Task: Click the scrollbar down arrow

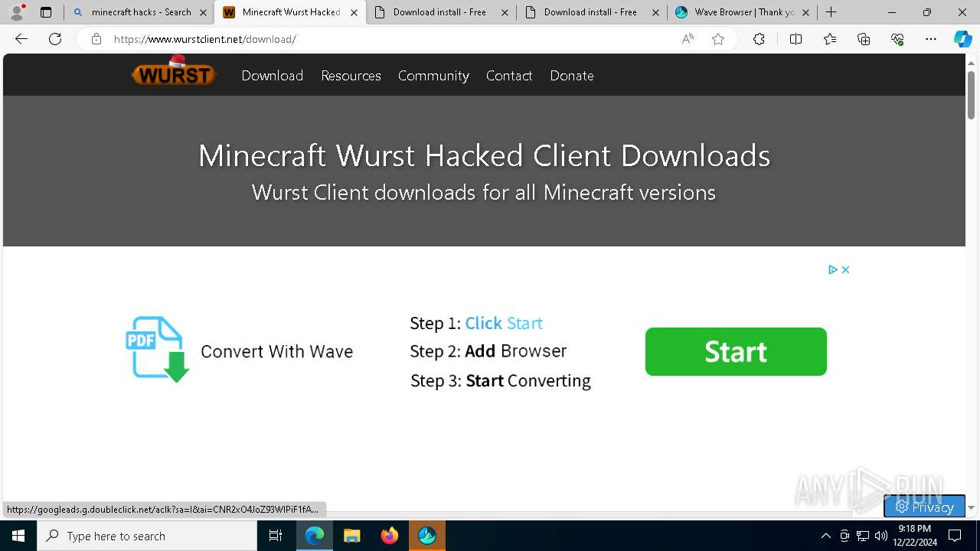Action: (x=971, y=507)
